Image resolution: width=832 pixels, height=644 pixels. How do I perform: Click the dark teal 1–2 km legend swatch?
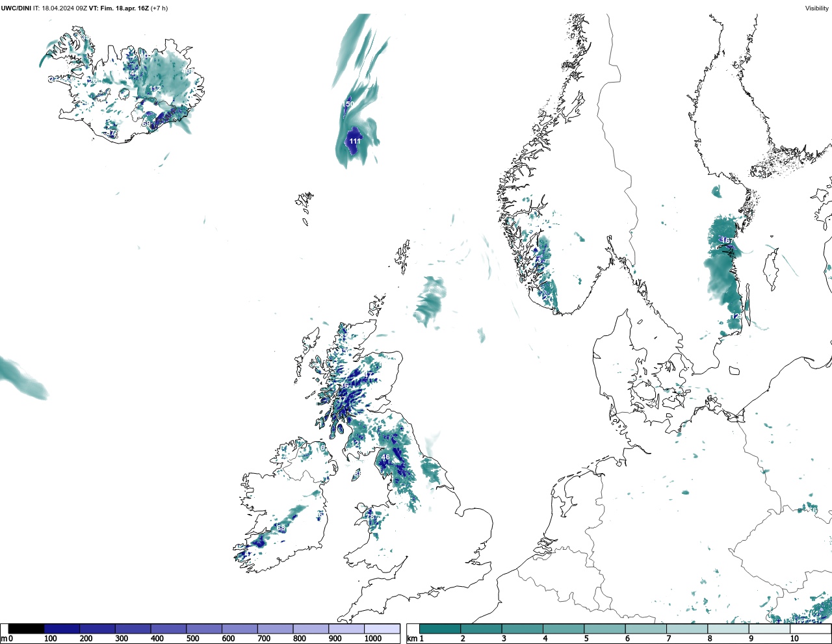point(440,628)
